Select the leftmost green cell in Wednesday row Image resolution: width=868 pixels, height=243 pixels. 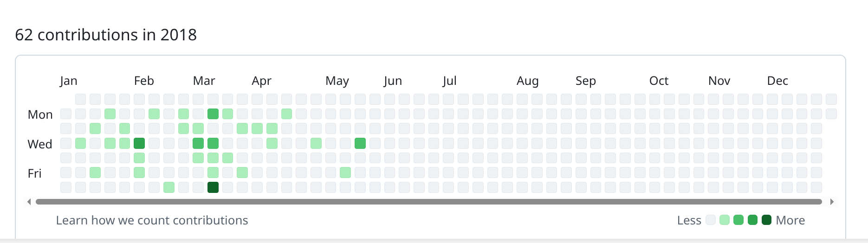(80, 143)
